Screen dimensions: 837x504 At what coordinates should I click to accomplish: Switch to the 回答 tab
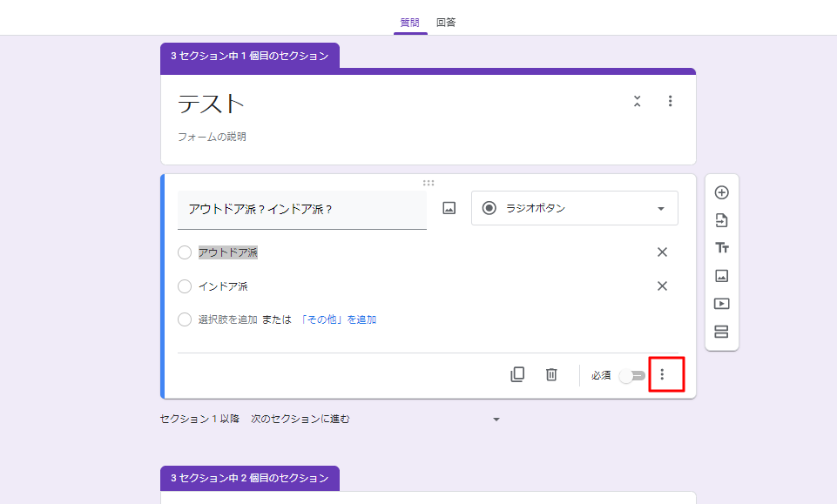point(446,22)
